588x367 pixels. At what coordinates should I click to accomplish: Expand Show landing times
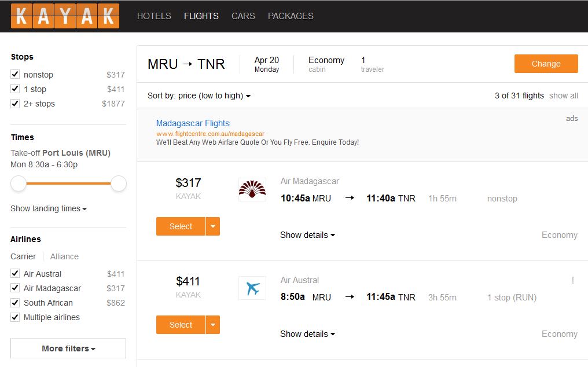[x=49, y=208]
